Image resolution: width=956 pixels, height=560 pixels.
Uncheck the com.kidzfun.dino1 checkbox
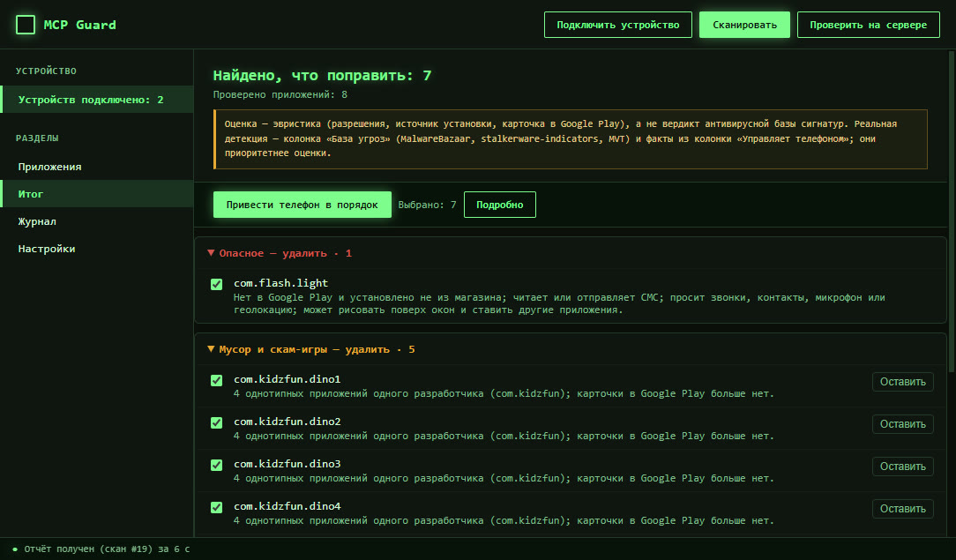[216, 381]
